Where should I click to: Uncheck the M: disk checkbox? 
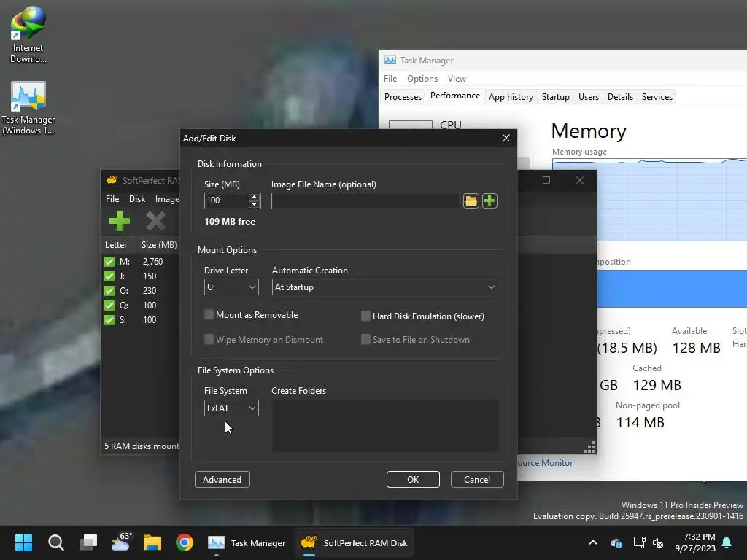pyautogui.click(x=109, y=262)
